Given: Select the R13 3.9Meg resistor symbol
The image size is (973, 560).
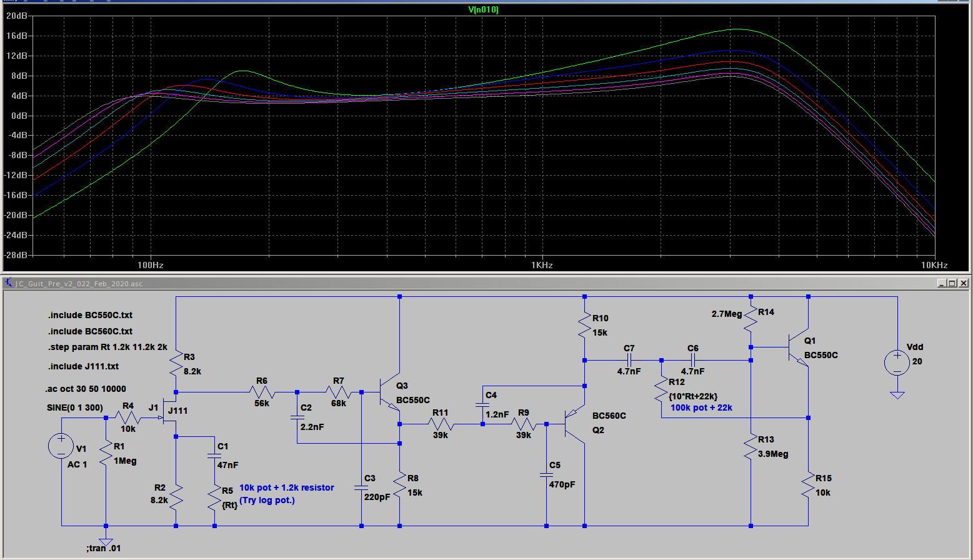Looking at the screenshot, I should (x=751, y=446).
